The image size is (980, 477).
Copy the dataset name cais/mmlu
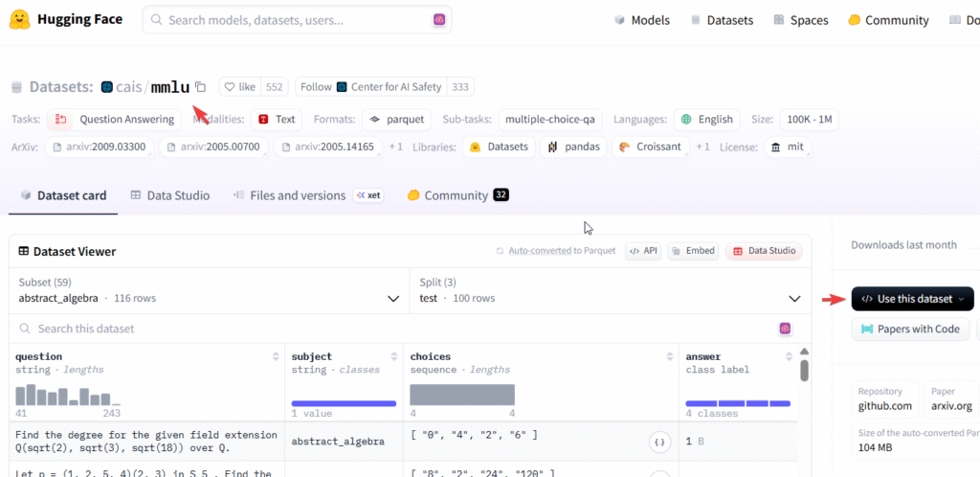[200, 87]
